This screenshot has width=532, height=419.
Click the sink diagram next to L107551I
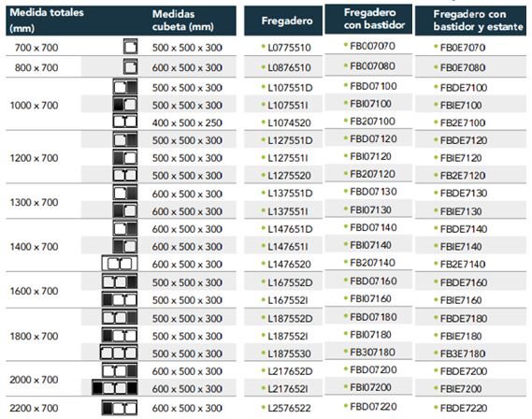[125, 105]
